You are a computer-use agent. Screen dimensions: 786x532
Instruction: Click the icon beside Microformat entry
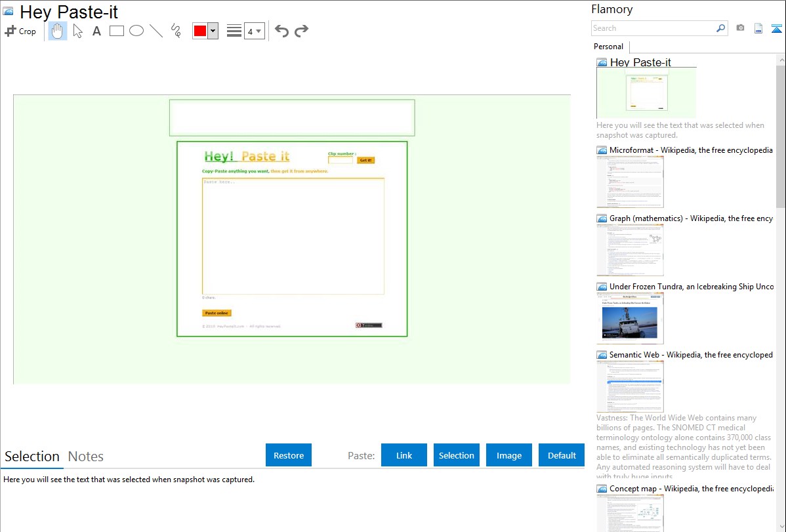tap(602, 150)
